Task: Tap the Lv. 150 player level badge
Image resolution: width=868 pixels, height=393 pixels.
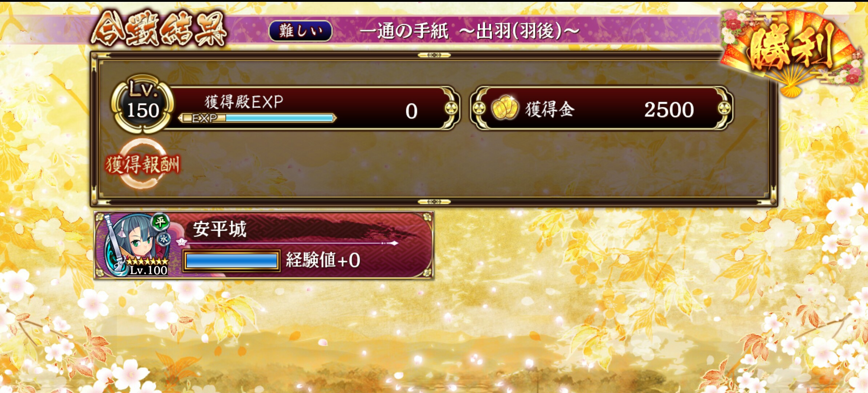Action: point(142,104)
